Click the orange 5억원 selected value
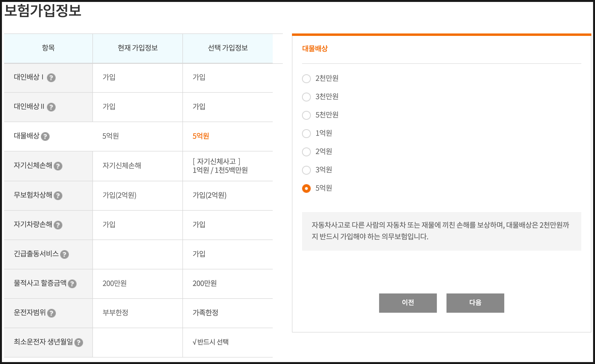595x364 pixels. (201, 136)
